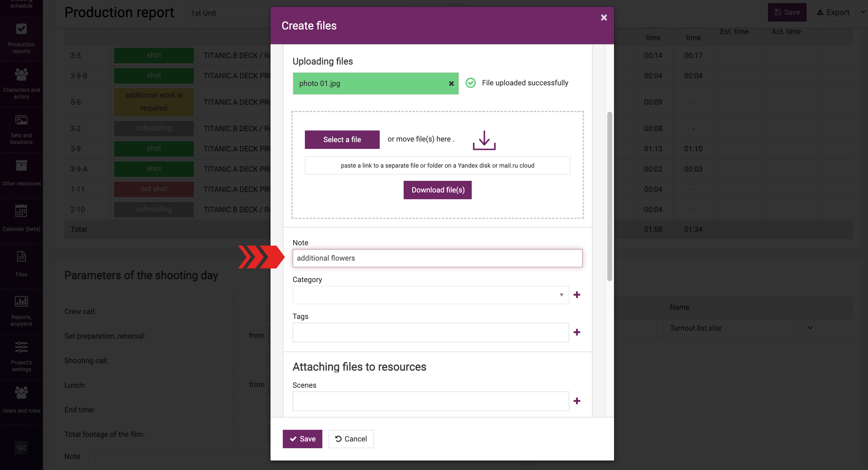Screen dimensions: 868x470
Task: Click plus icon next to Scenes field
Action: pyautogui.click(x=577, y=401)
